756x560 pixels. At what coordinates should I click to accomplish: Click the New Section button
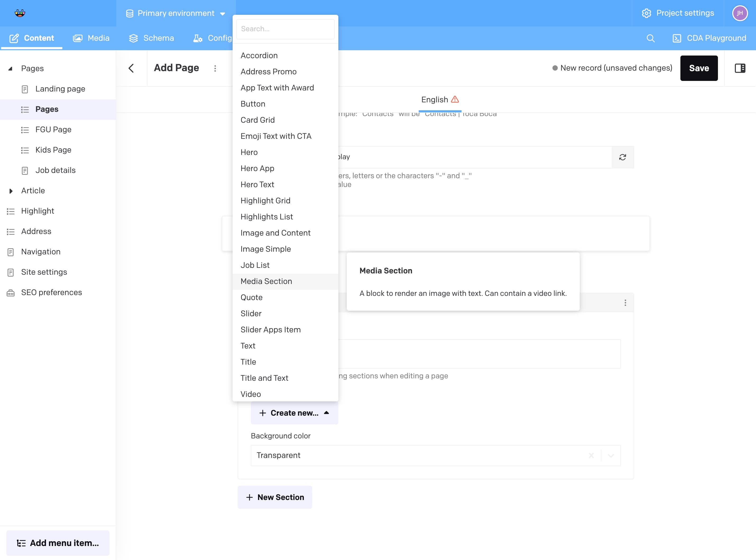275,497
